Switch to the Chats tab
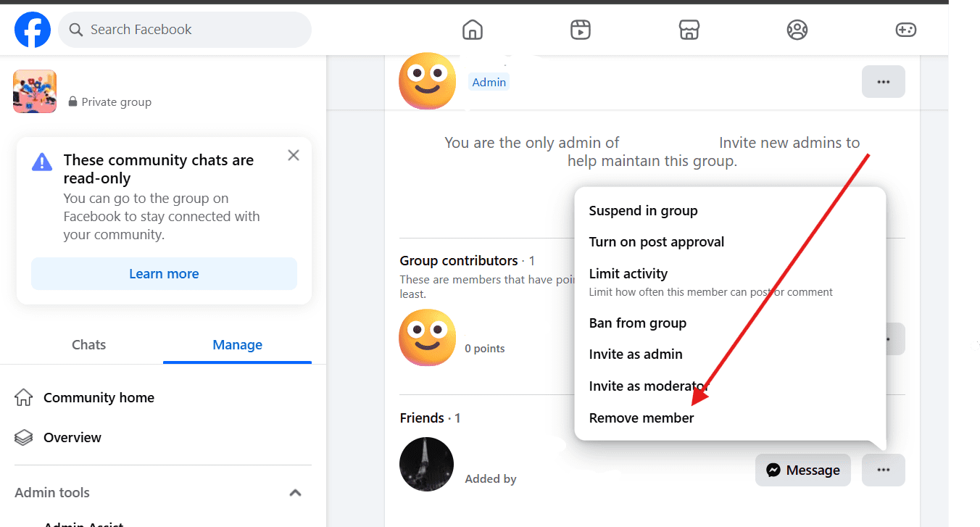Image resolution: width=980 pixels, height=527 pixels. pos(88,344)
